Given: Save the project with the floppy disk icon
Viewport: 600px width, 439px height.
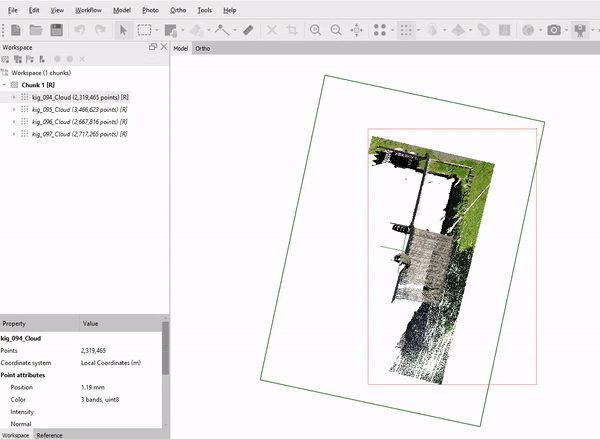Looking at the screenshot, I should click(x=57, y=30).
